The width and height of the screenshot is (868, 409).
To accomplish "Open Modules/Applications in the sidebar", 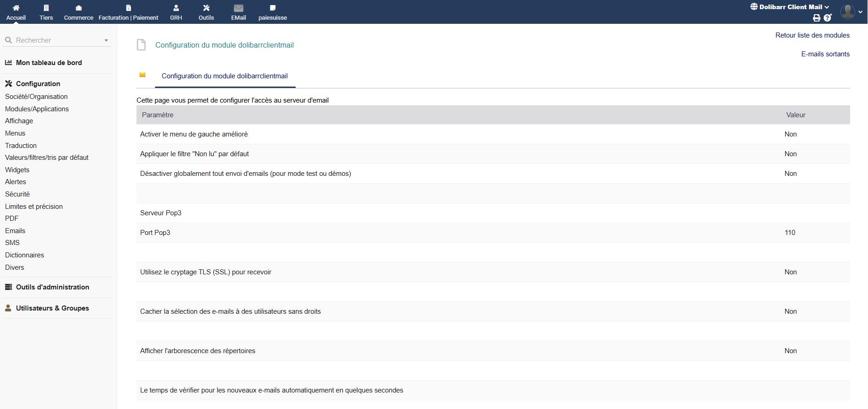I will (x=37, y=109).
